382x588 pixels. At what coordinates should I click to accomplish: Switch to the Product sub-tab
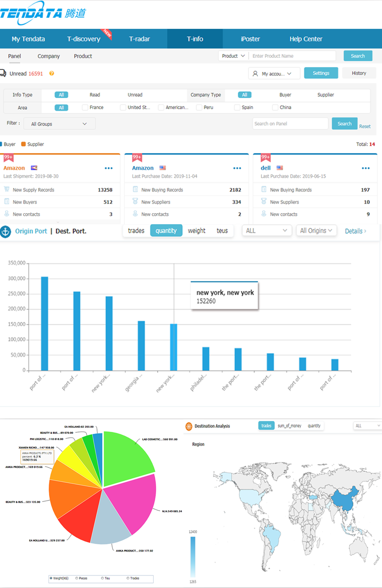83,56
